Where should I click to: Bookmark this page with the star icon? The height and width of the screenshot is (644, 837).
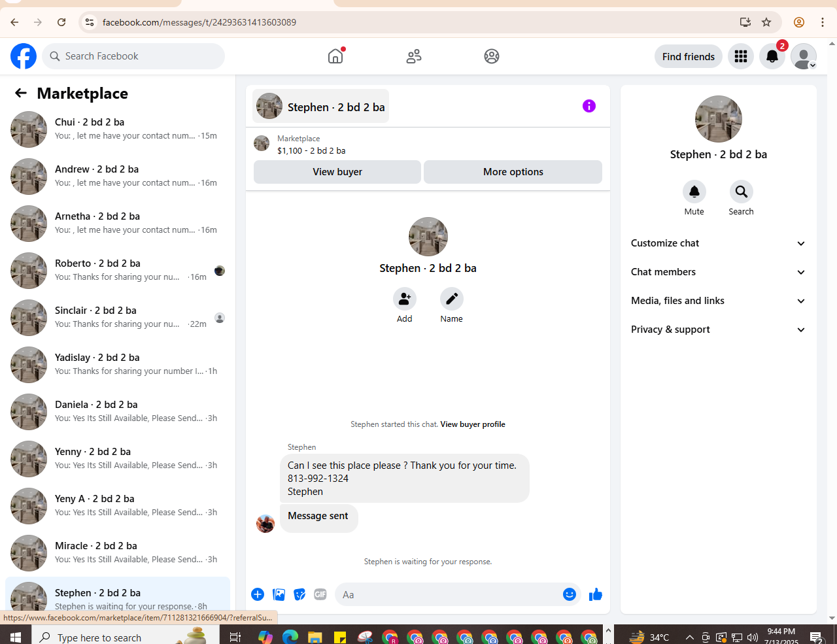tap(766, 22)
